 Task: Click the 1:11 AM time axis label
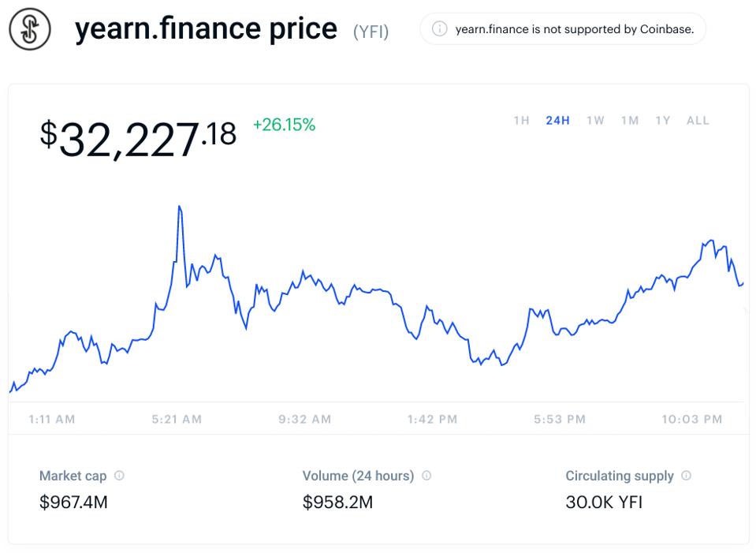point(52,420)
